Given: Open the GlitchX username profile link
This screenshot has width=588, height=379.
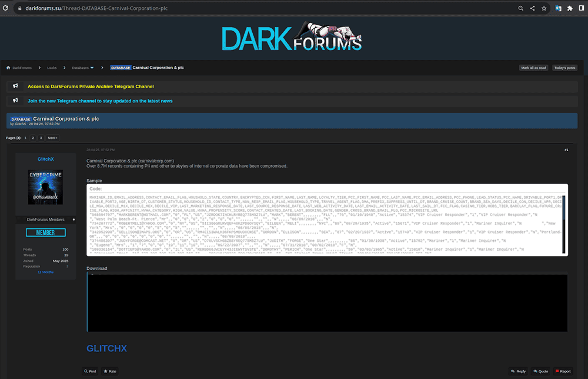Looking at the screenshot, I should pos(46,159).
